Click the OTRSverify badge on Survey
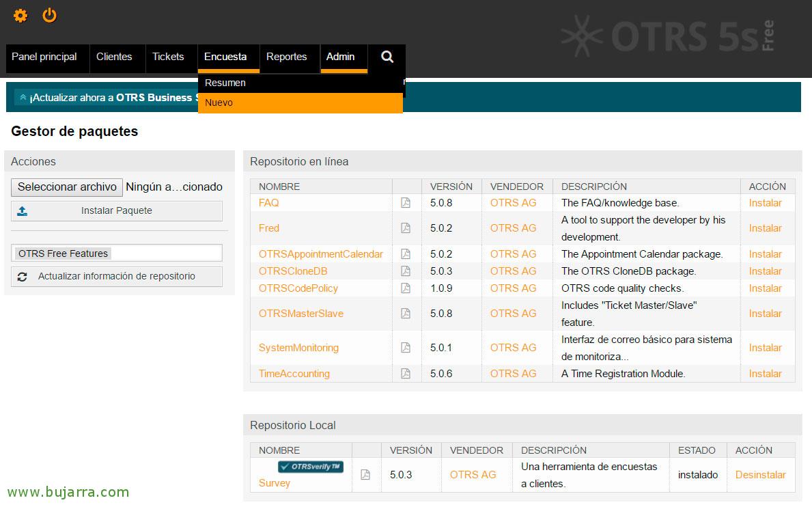The width and height of the screenshot is (812, 507). tap(310, 467)
